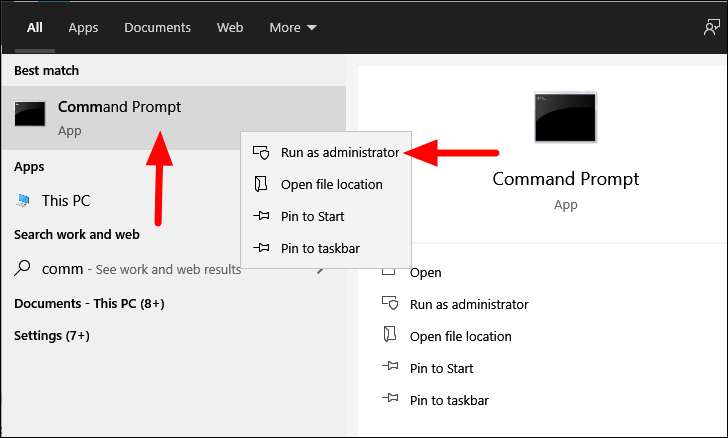The image size is (728, 438).
Task: Expand the More dropdown filter
Action: click(292, 28)
